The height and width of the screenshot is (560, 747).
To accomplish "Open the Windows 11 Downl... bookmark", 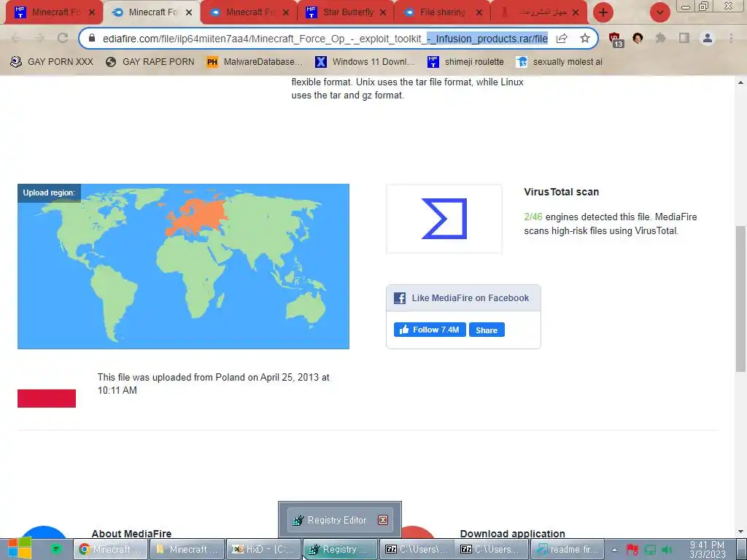I will coord(365,62).
